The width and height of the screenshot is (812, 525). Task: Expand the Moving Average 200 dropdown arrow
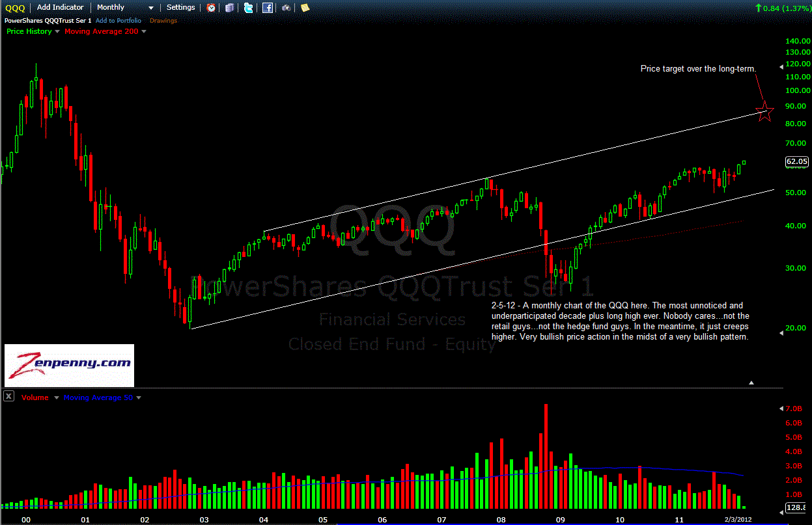(144, 31)
